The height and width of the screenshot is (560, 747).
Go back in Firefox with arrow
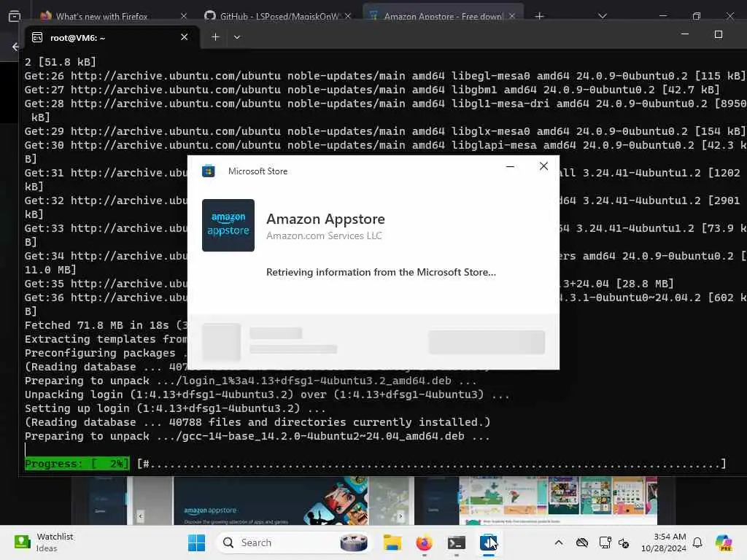pos(15,47)
